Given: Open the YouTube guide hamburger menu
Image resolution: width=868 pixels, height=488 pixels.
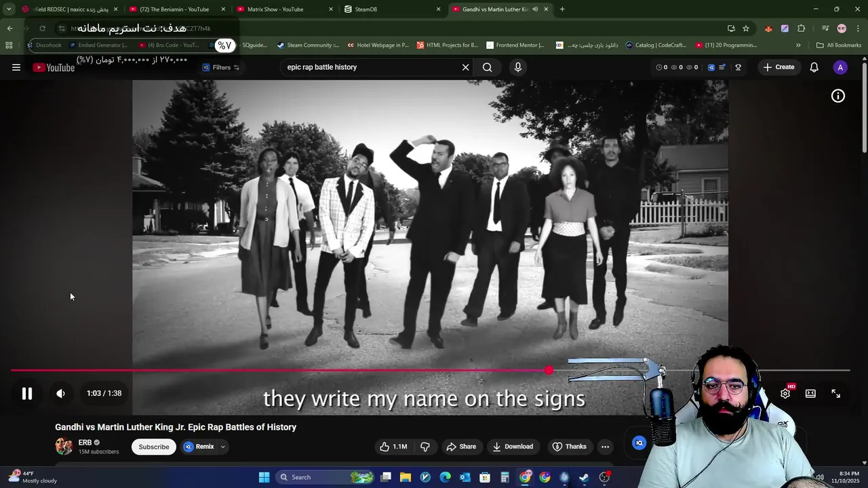Looking at the screenshot, I should pos(16,67).
